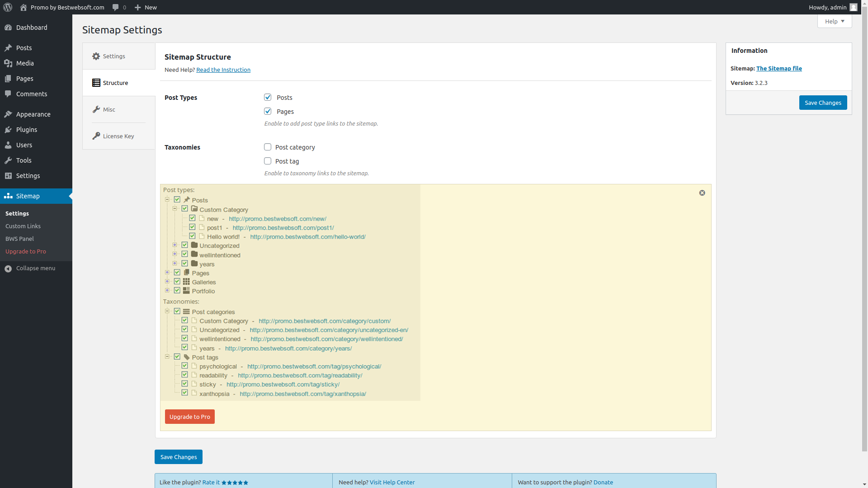
Task: Click the Upgrade to Pro button
Action: 189,416
